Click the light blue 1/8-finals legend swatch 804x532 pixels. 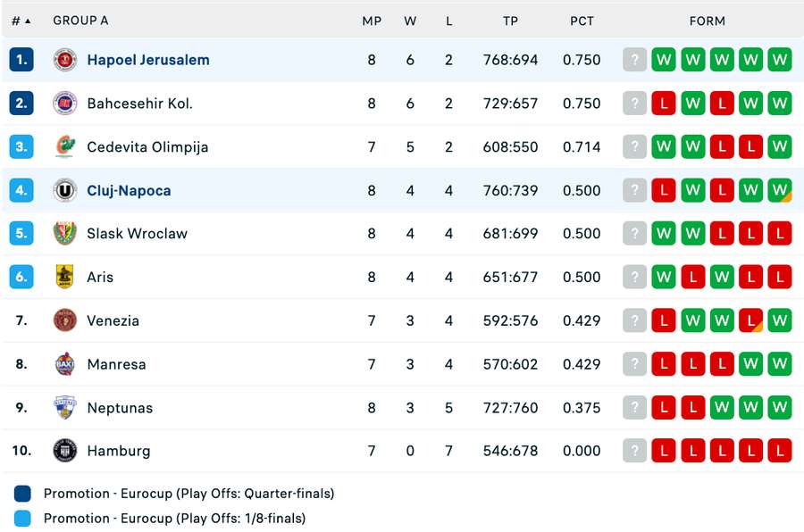(x=23, y=519)
